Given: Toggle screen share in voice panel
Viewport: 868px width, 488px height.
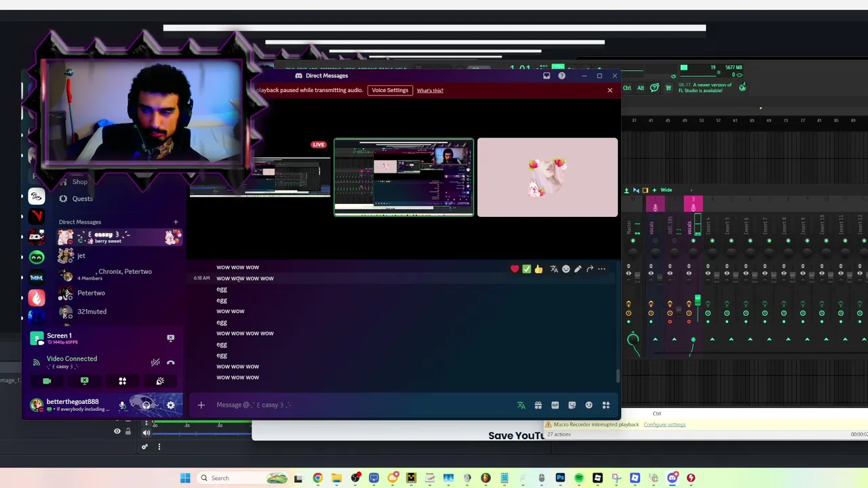Looking at the screenshot, I should click(85, 381).
